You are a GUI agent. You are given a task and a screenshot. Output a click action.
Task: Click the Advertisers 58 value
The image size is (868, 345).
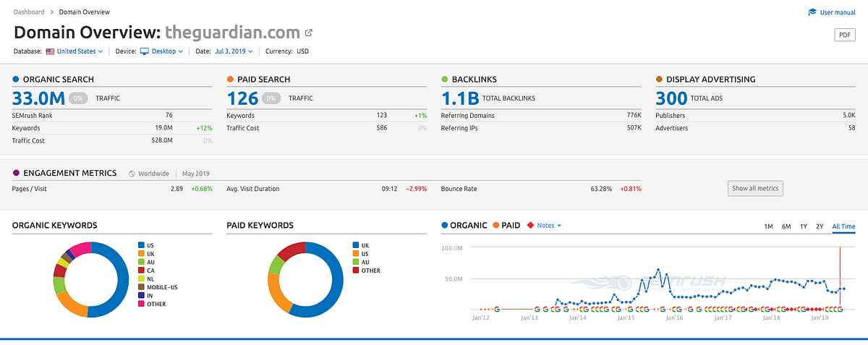click(852, 127)
